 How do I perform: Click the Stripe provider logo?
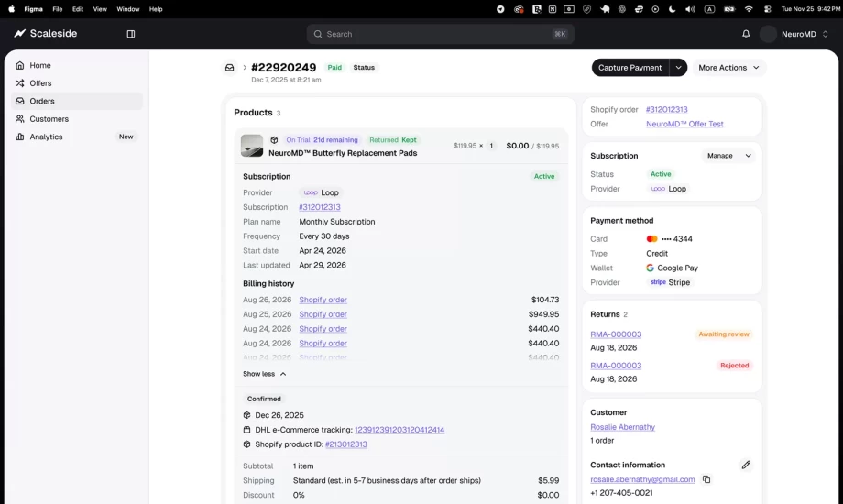658,282
